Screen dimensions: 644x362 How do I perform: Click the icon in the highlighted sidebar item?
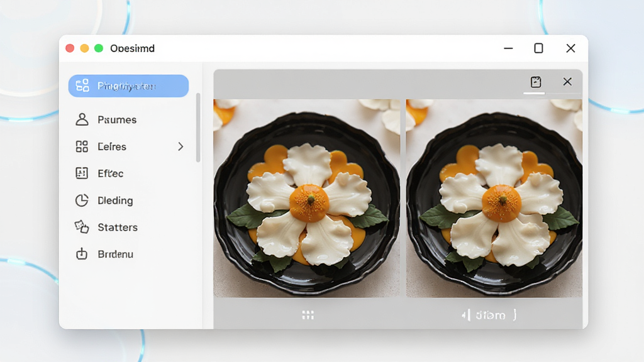(82, 85)
